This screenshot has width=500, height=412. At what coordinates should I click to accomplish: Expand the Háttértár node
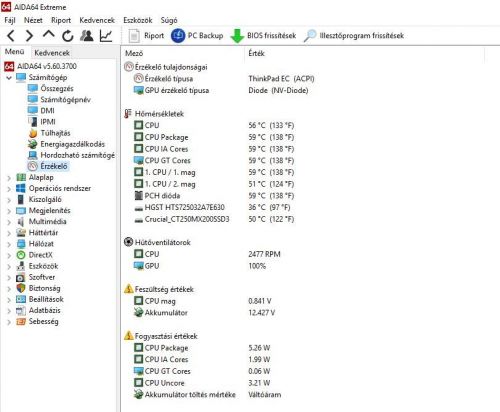coord(9,233)
